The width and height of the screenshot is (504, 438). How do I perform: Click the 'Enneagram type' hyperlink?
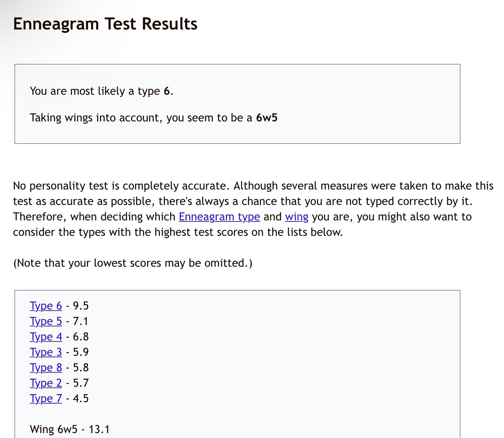[x=220, y=217]
